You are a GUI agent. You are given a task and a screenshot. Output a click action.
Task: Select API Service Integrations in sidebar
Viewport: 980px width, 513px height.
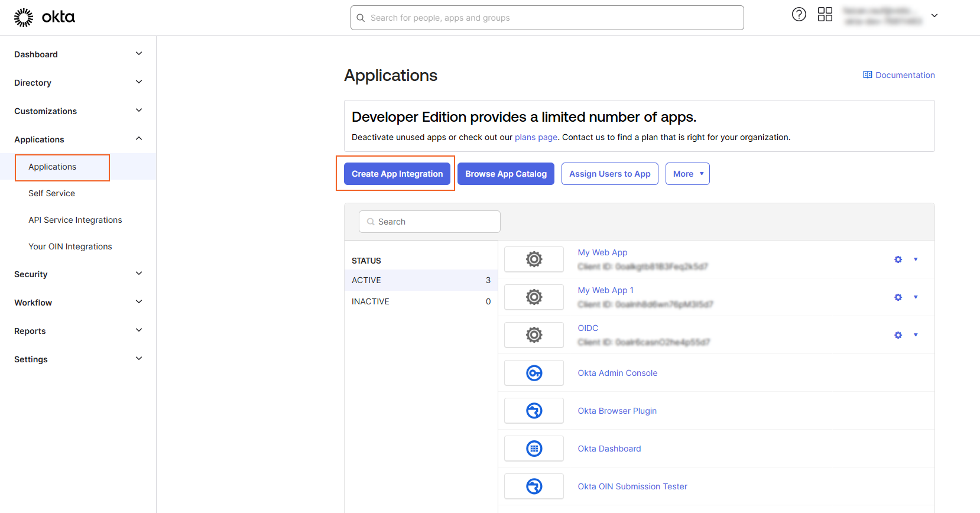[x=75, y=220]
